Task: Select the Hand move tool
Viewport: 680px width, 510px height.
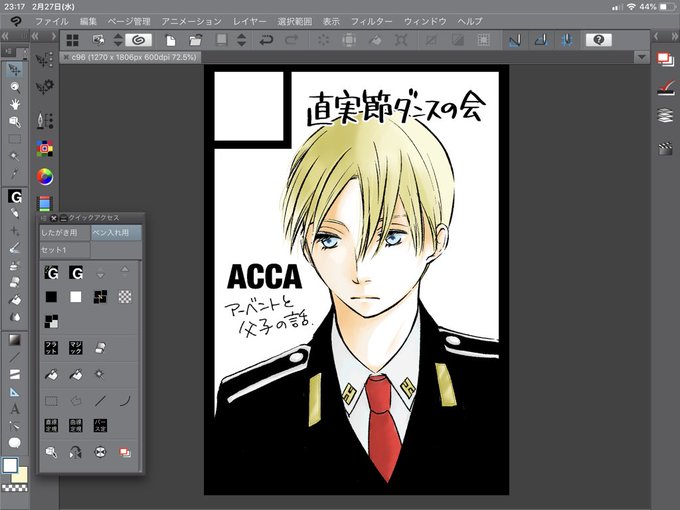Action: (15, 105)
